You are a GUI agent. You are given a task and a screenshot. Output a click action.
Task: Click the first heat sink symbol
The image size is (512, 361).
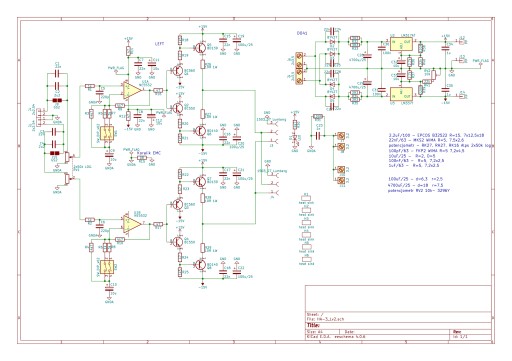tap(306, 197)
